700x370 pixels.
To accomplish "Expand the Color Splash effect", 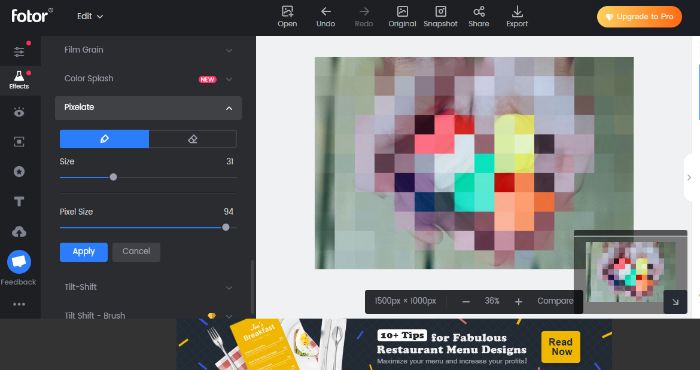I will coord(148,79).
